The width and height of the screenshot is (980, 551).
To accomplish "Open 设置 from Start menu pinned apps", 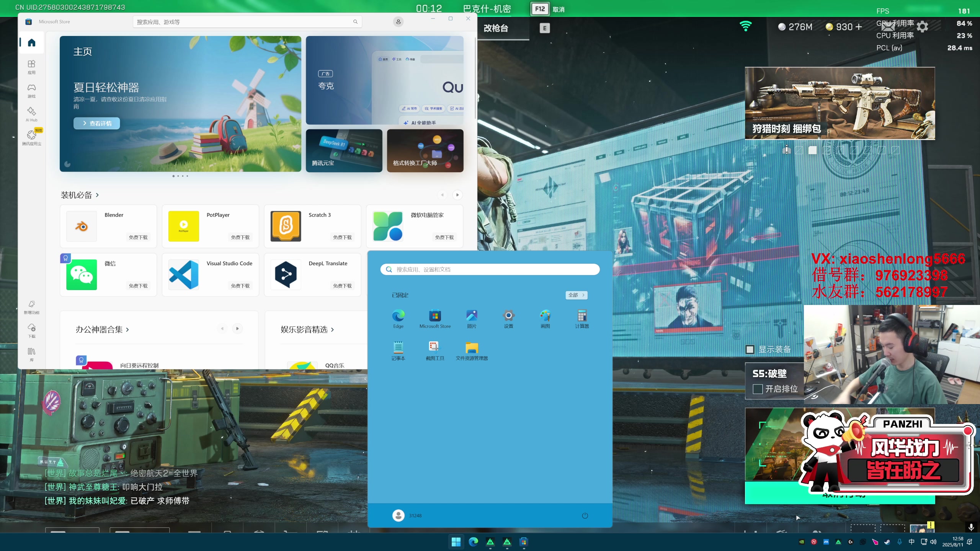I will coord(508,319).
